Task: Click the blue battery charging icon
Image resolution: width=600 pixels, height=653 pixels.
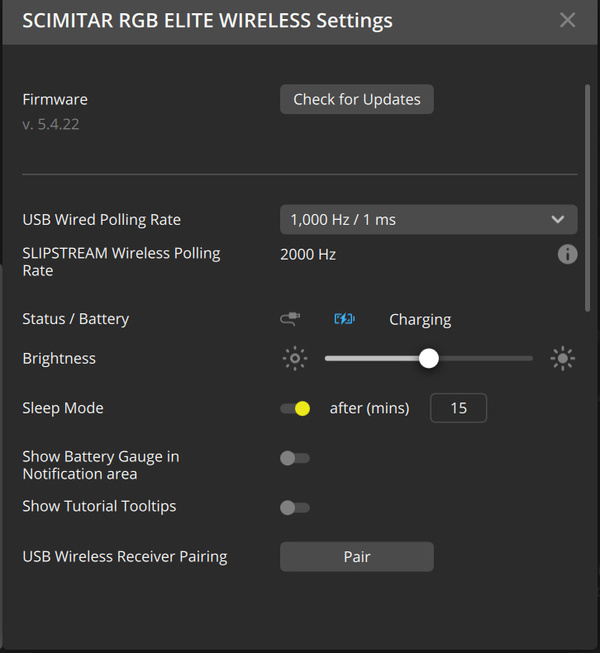Action: [344, 319]
